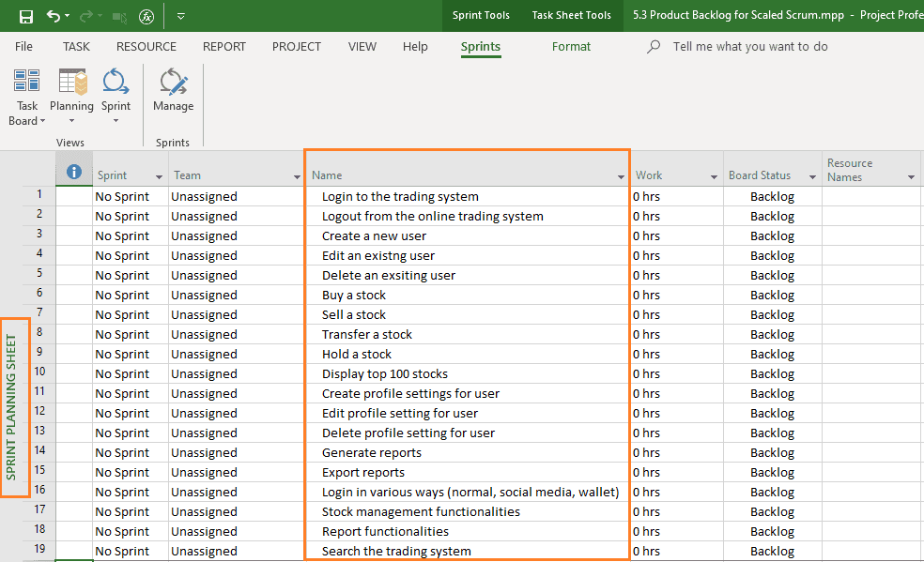Click task 'Stock management functionalities'
Image resolution: width=924 pixels, height=562 pixels.
tap(421, 512)
